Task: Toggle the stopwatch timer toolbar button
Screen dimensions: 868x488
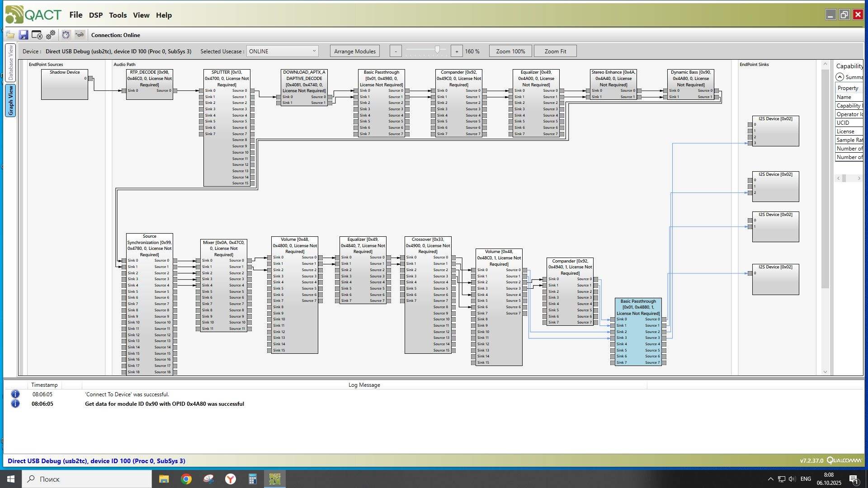Action: point(66,35)
